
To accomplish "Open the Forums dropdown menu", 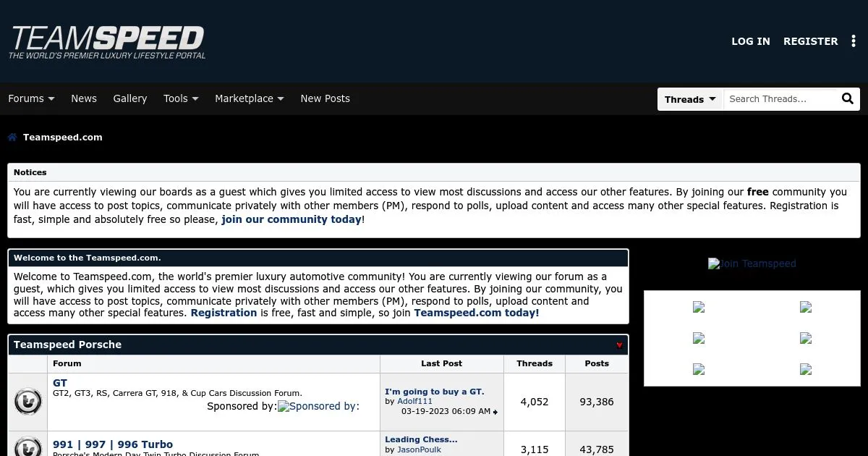I will point(31,98).
